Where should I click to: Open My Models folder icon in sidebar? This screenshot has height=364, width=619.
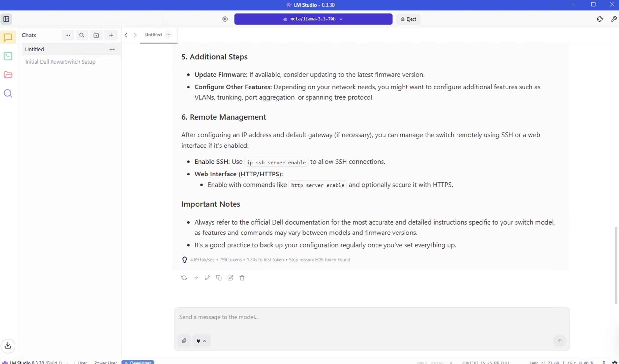pyautogui.click(x=8, y=75)
